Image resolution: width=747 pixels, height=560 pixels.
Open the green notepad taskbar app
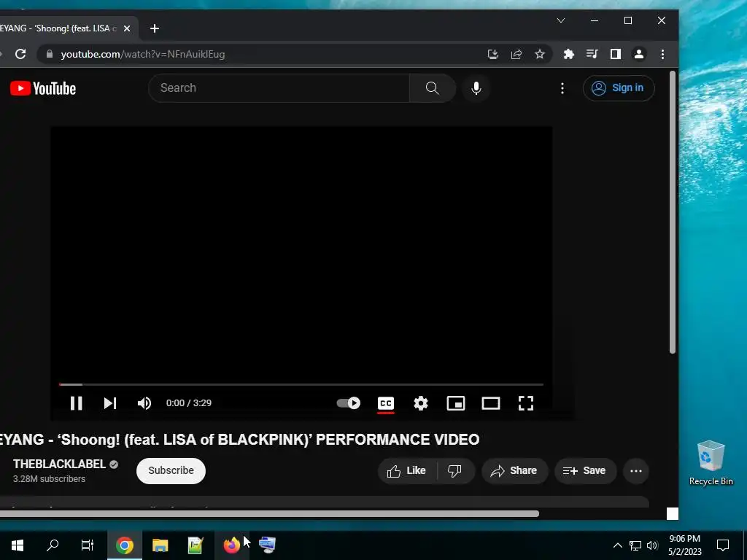196,545
